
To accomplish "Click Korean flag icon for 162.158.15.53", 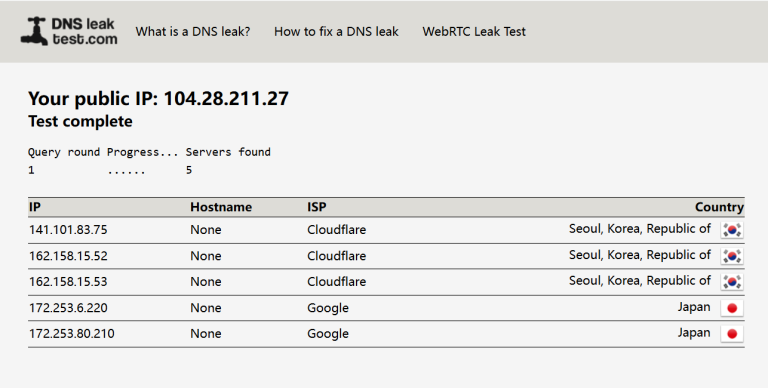I will (732, 282).
